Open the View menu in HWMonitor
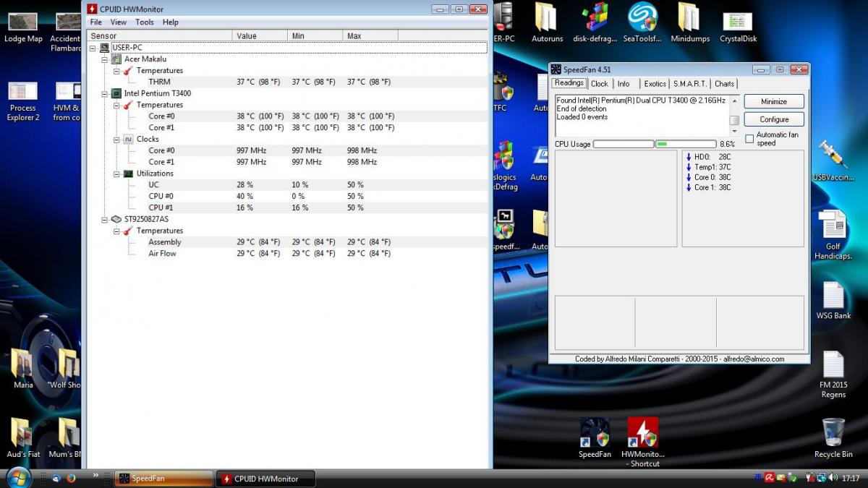Image resolution: width=868 pixels, height=488 pixels. point(119,22)
